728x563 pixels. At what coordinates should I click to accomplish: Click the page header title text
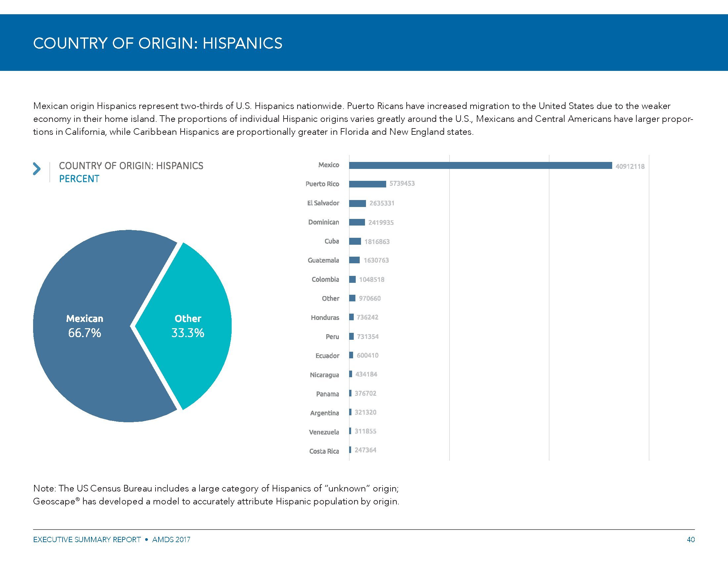(x=158, y=43)
